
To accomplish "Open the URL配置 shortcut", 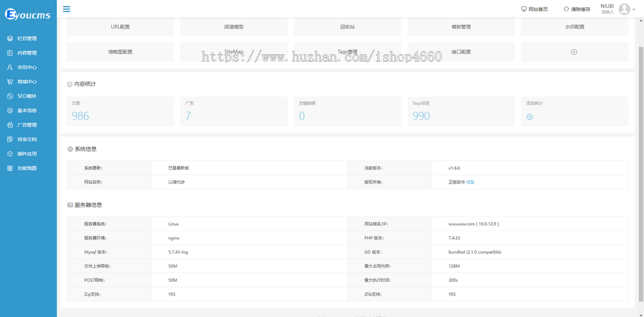I will [120, 27].
